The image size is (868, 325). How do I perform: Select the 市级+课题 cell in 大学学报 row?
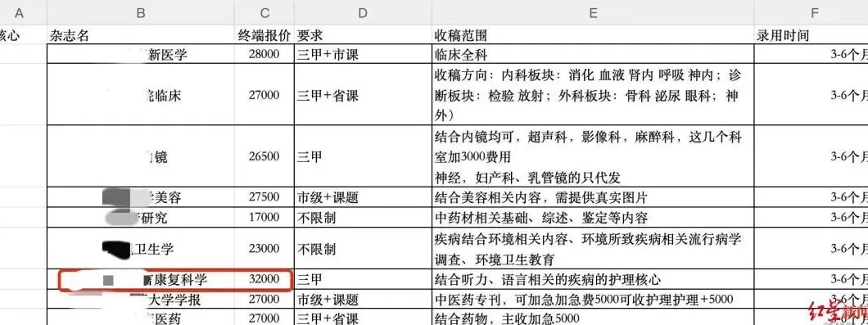point(363,300)
